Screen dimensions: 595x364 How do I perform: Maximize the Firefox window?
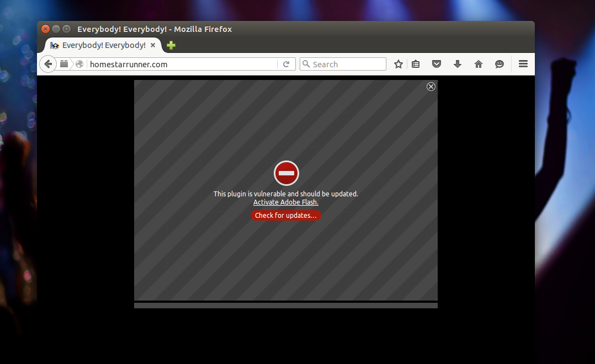pyautogui.click(x=66, y=29)
